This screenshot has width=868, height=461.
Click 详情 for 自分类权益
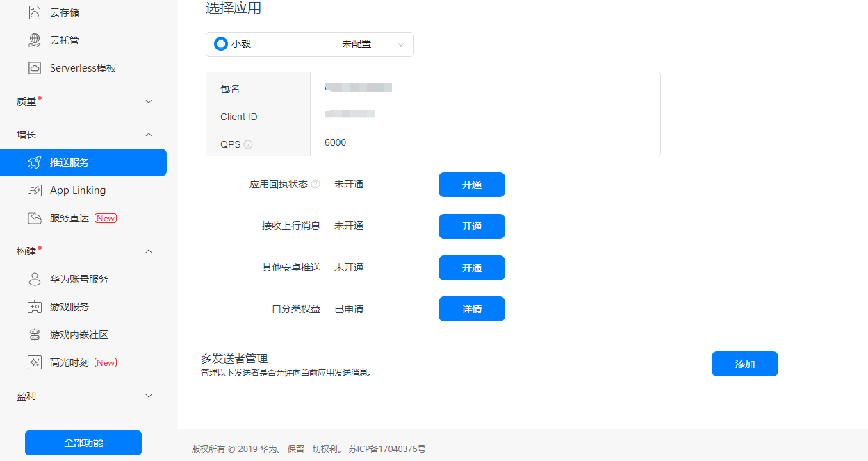click(x=472, y=309)
